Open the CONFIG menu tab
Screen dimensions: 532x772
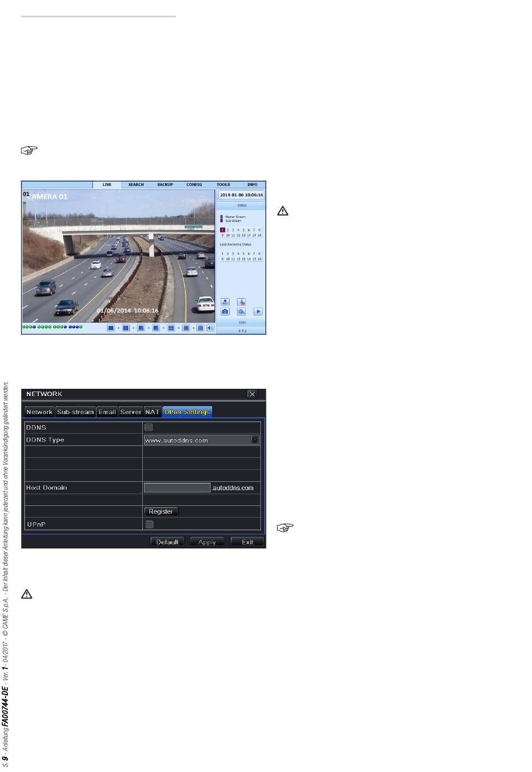pyautogui.click(x=194, y=184)
